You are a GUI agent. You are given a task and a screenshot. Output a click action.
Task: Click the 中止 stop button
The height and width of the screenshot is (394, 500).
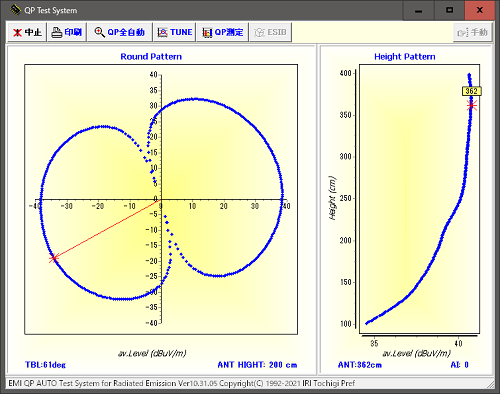pos(27,32)
